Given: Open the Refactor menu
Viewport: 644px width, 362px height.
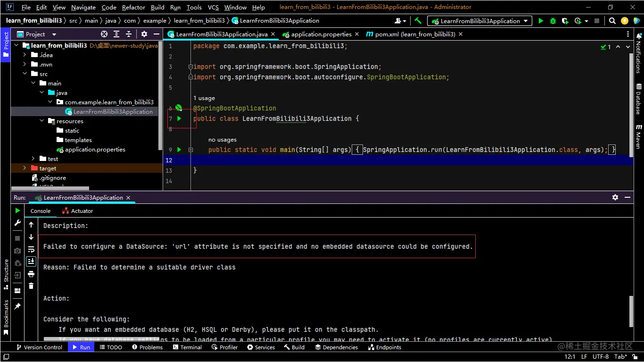Looking at the screenshot, I should (x=133, y=7).
